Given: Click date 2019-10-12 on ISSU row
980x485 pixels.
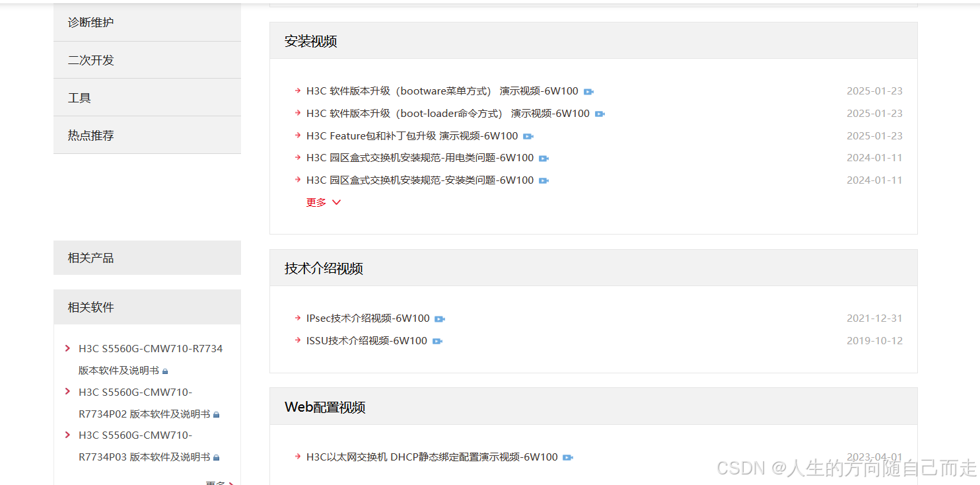Looking at the screenshot, I should 874,341.
